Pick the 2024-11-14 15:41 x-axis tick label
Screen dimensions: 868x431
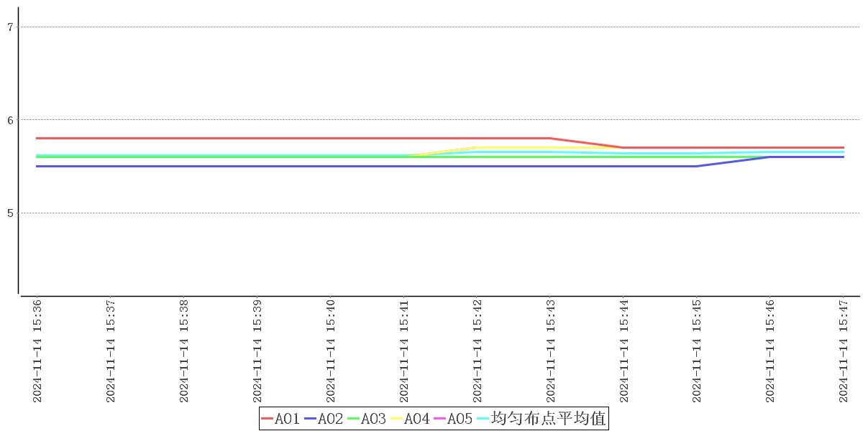404,351
